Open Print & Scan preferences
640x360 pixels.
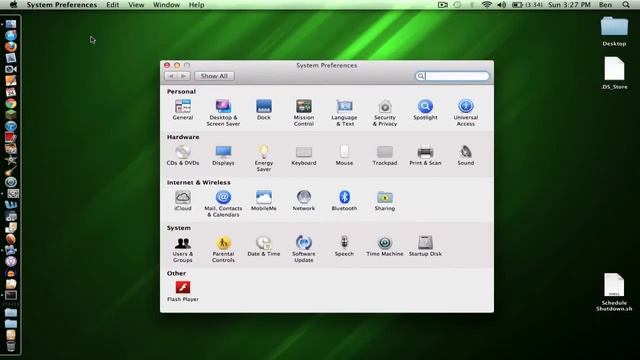coord(425,155)
